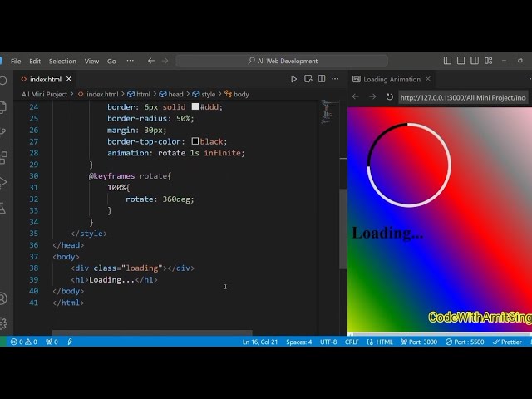Go back in the preview browser

tap(355, 96)
